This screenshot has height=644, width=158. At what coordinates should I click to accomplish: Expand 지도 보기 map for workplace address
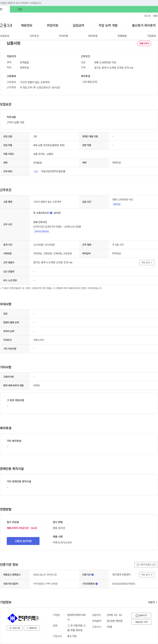(147, 262)
